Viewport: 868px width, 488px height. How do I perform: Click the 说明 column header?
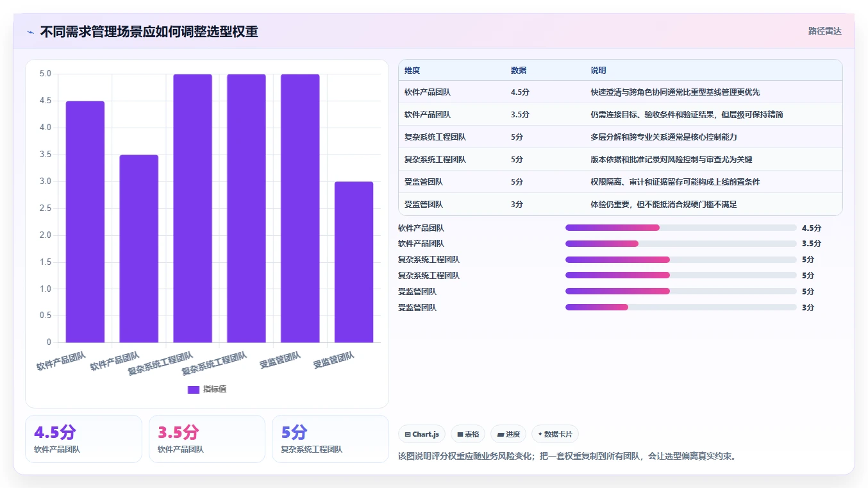(598, 71)
